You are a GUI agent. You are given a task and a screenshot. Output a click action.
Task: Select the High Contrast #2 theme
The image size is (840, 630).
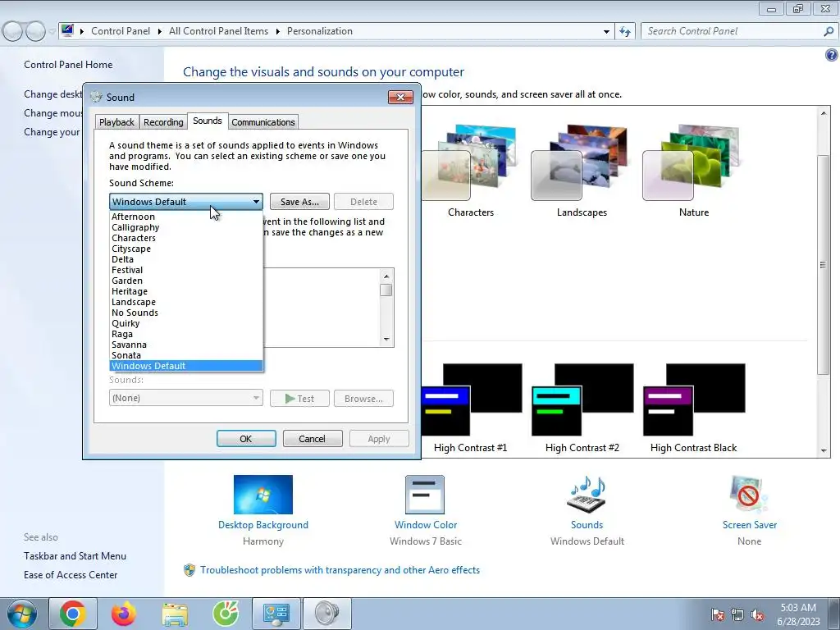point(582,409)
